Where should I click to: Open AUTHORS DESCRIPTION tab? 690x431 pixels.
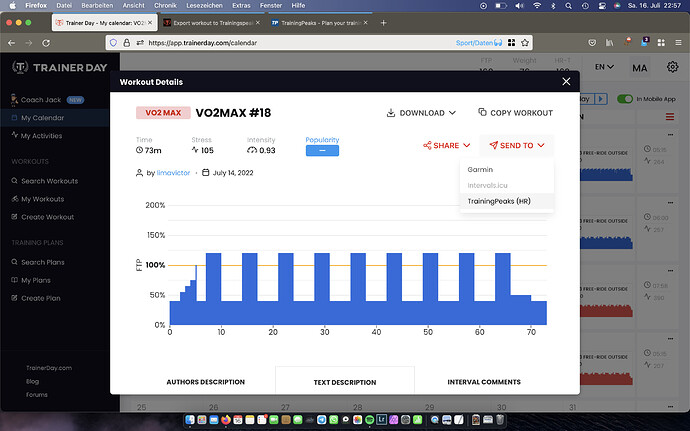[x=206, y=382]
